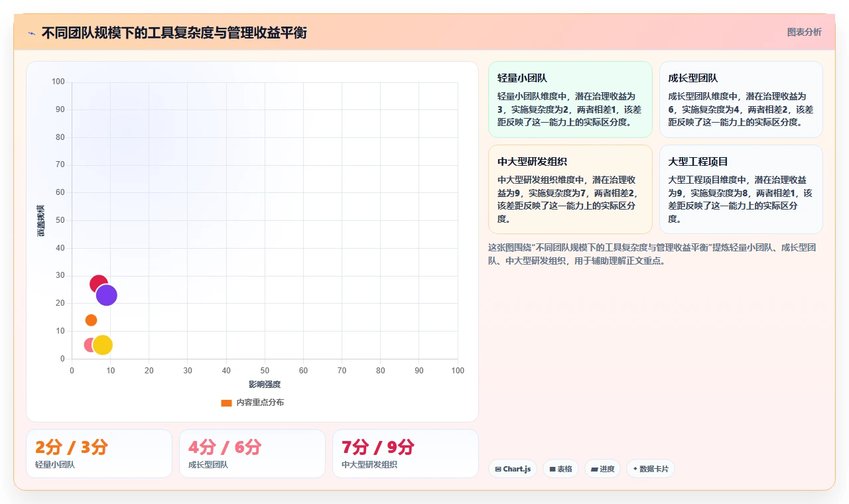Click the 覆盖规模 y-axis title

point(41,221)
